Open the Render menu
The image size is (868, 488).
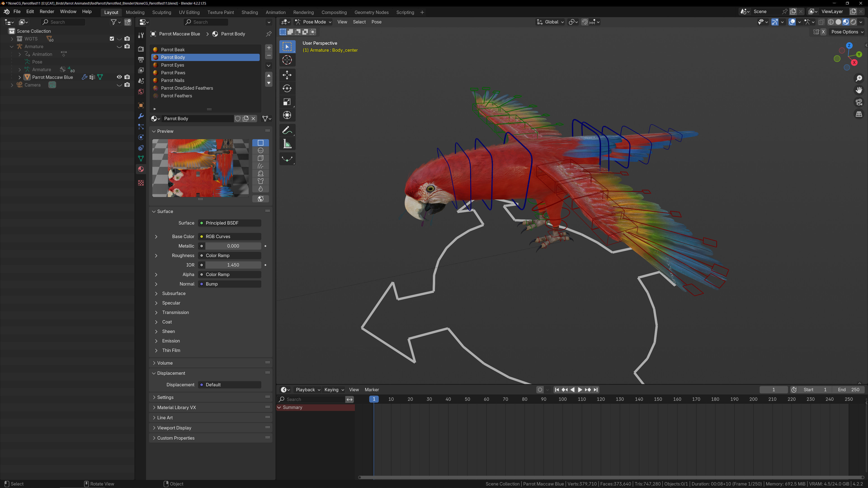(x=47, y=12)
